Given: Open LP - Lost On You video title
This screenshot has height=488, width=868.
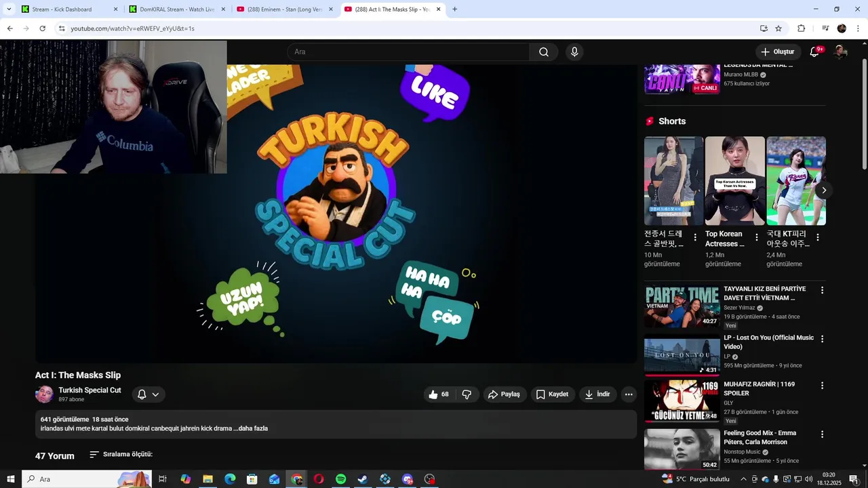Looking at the screenshot, I should click(x=768, y=342).
